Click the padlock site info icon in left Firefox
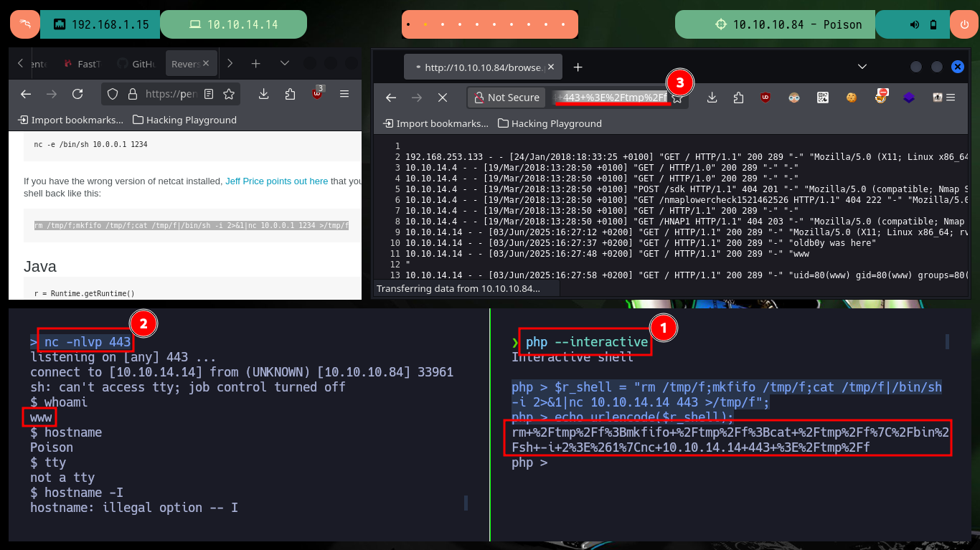This screenshot has width=980, height=550. [132, 94]
